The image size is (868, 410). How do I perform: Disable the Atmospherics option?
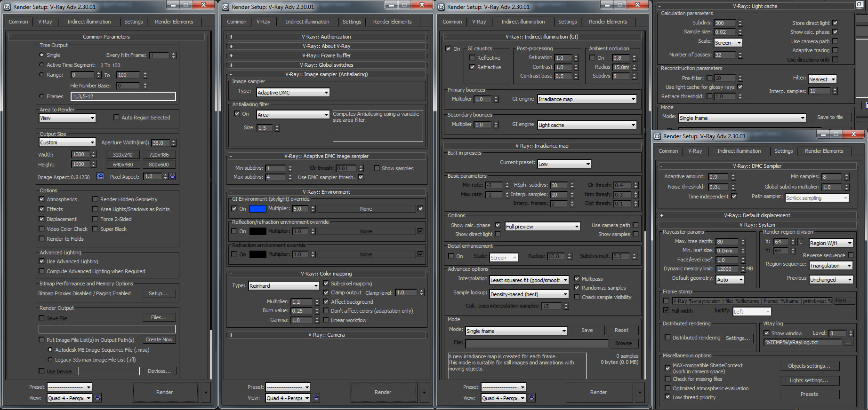pyautogui.click(x=41, y=199)
